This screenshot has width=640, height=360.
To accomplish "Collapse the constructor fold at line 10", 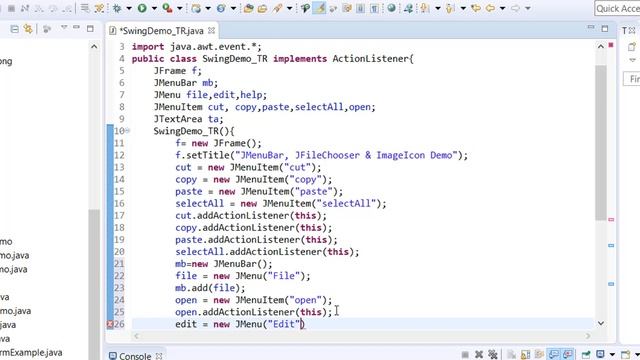I will point(127,131).
